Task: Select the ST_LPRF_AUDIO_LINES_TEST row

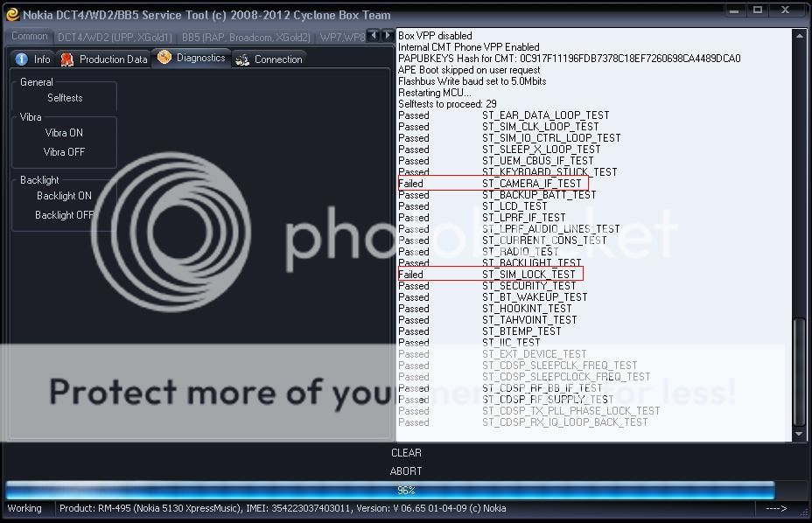Action: click(x=508, y=229)
